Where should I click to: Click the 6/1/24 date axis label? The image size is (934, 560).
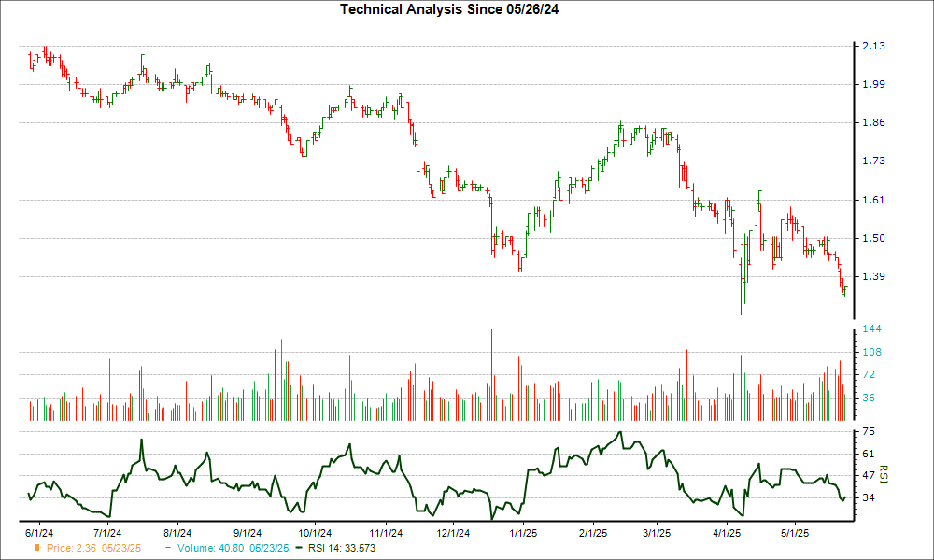(39, 533)
